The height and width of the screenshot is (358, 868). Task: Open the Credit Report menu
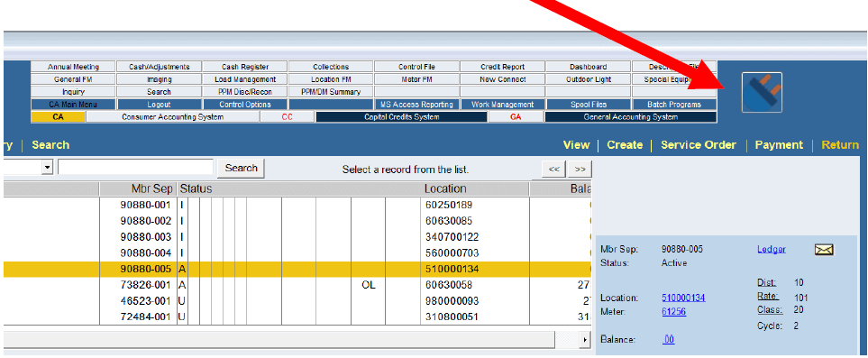pos(503,67)
